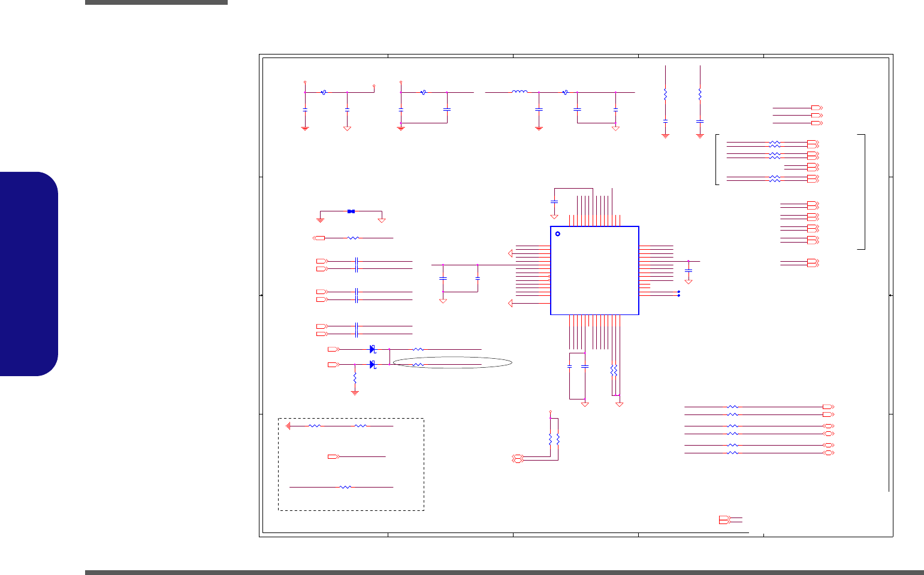Select the upper of the two blue diodes

(372, 349)
